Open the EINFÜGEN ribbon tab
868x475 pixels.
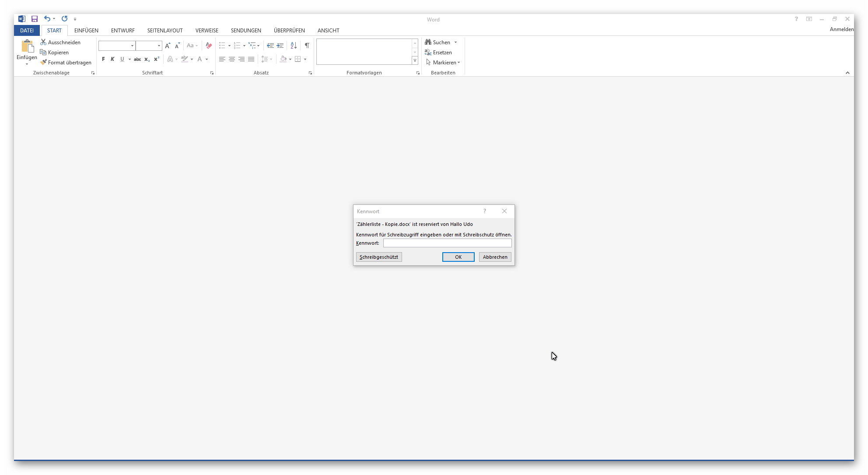click(x=86, y=30)
